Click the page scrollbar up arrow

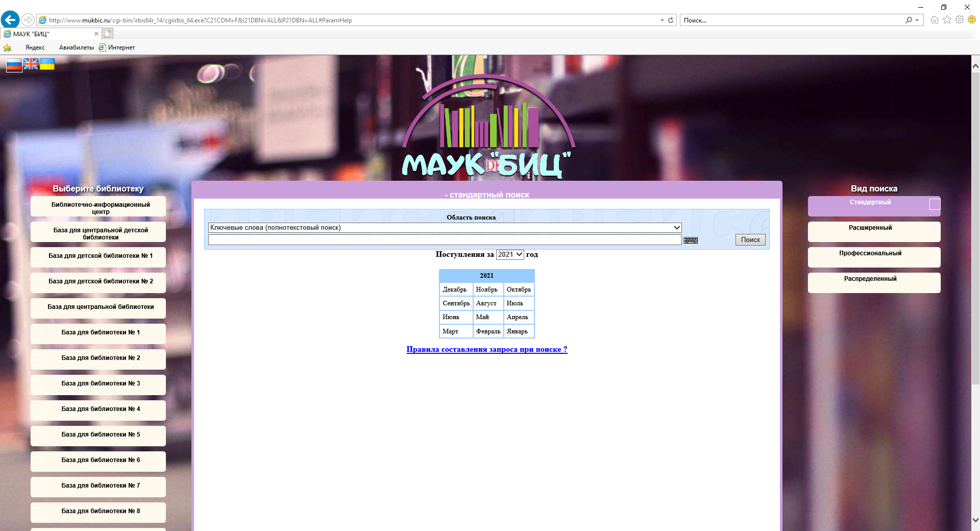975,66
